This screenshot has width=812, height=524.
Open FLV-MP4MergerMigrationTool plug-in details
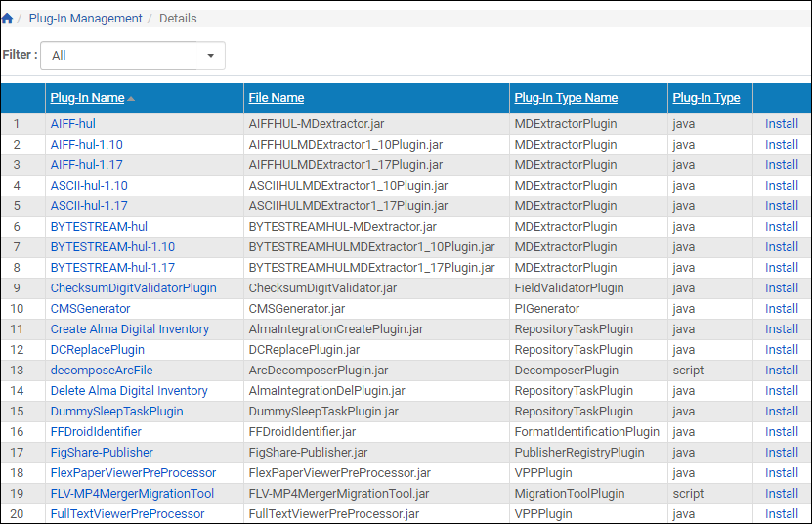click(x=132, y=494)
